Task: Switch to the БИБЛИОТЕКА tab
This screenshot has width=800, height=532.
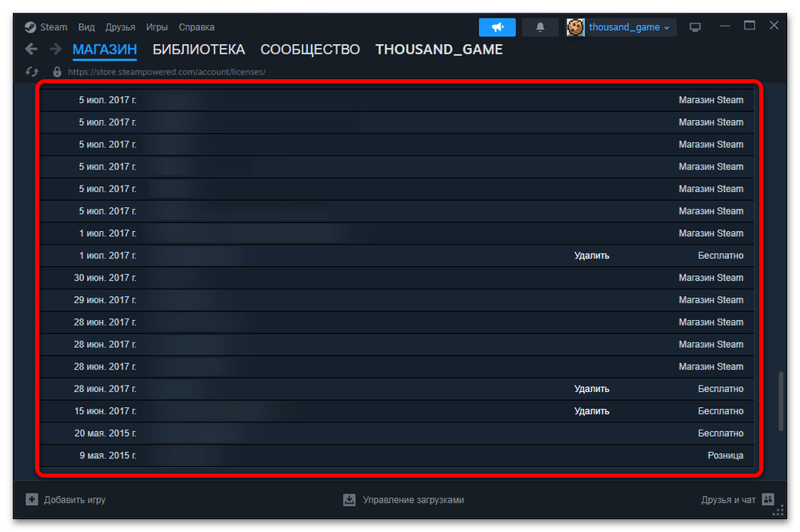Action: click(x=198, y=50)
